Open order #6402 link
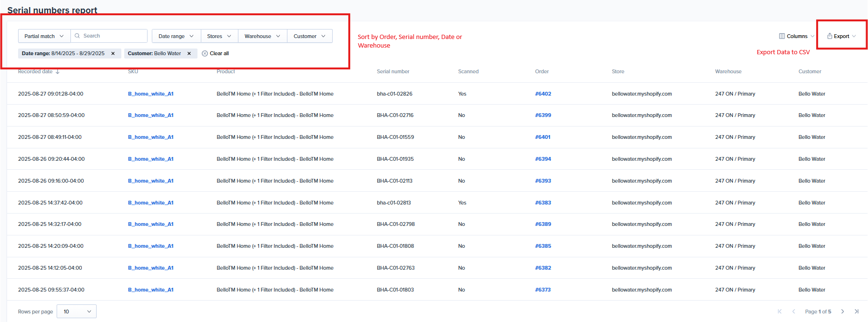 tap(543, 94)
